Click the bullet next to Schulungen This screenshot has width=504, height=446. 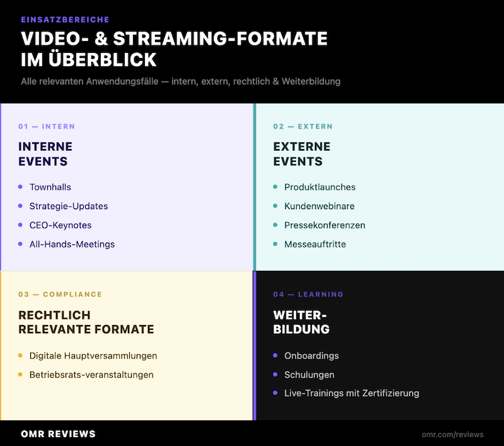tap(274, 374)
